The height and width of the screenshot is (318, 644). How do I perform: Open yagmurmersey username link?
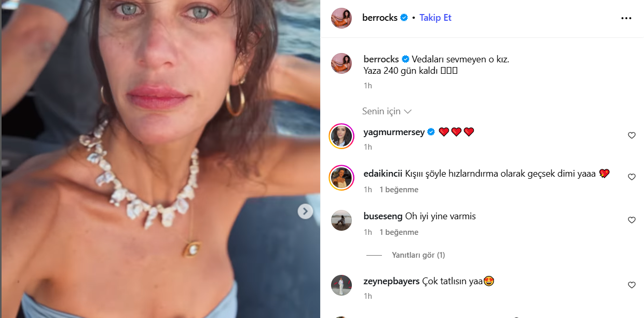pos(394,132)
